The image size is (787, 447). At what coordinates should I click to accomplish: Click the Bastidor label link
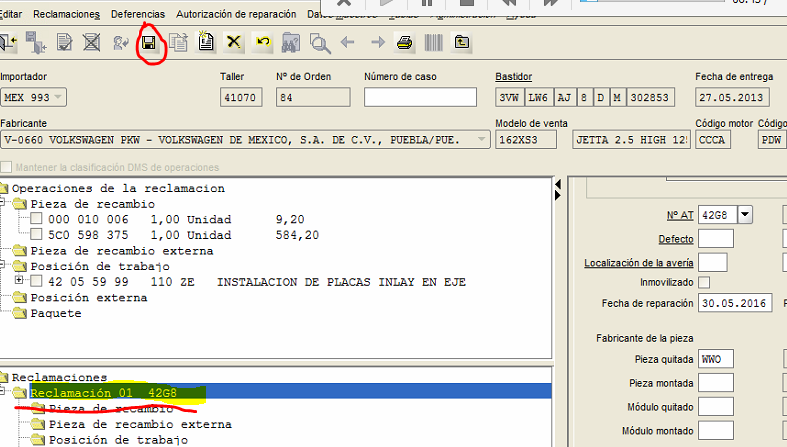pos(514,77)
